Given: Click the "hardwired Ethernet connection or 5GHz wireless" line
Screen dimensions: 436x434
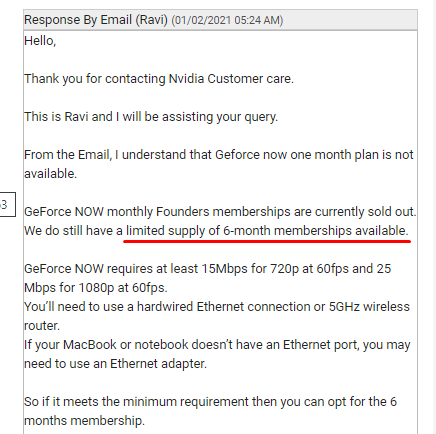Looking at the screenshot, I should (x=217, y=307).
